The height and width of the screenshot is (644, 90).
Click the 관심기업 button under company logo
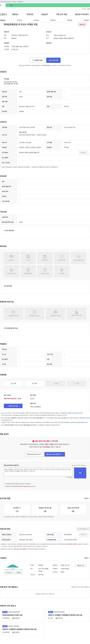pos(8,573)
